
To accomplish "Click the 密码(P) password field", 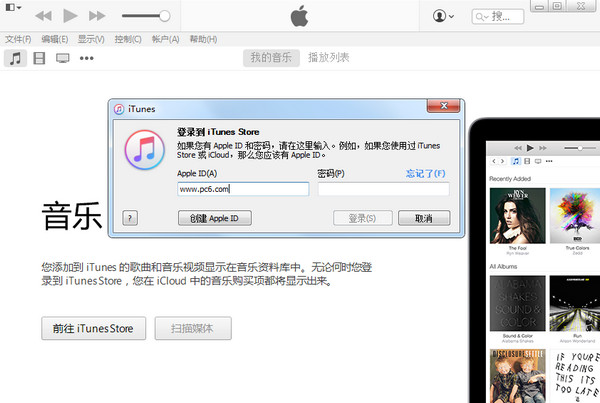I will point(383,188).
